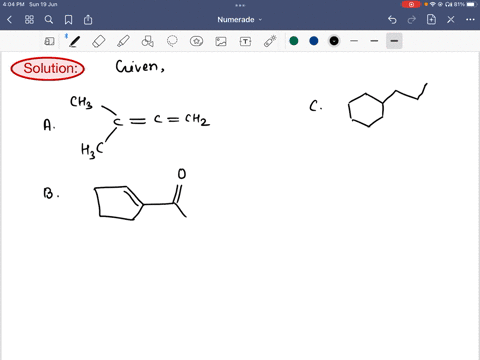This screenshot has height=360, width=480.
Task: Tap the three-dot multitasking control
Action: pos(240,5)
